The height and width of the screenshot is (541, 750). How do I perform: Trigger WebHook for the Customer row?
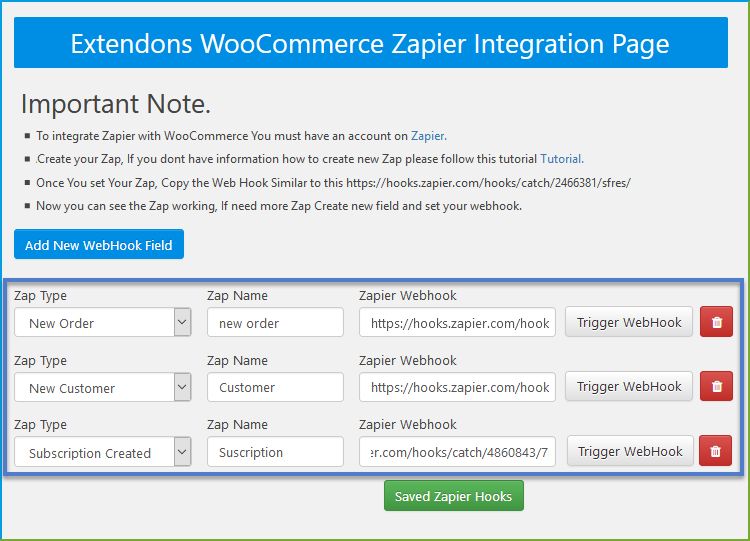pyautogui.click(x=629, y=386)
